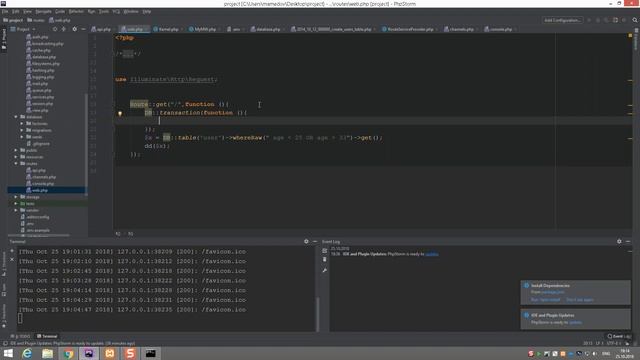Switch to the console.php editor tab

(x=500, y=29)
